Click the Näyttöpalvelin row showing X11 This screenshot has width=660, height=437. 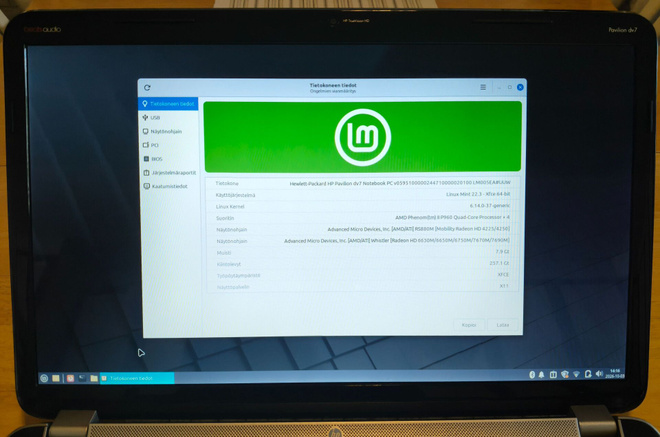[362, 286]
